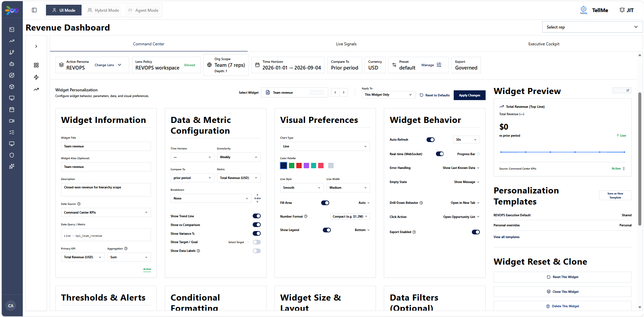Open external widget preview popout icon
This screenshot has height=317, width=644.
(628, 90)
